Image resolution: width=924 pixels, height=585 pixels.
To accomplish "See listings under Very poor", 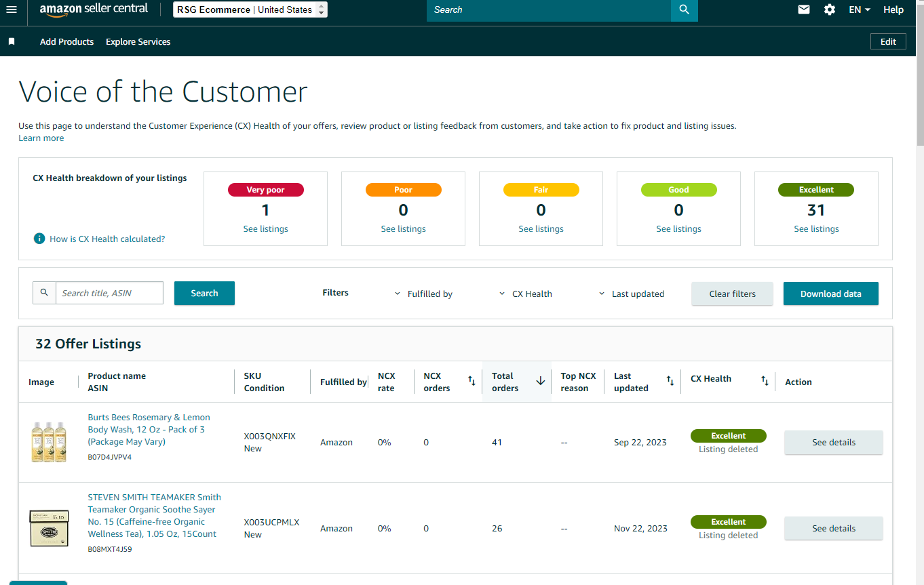I will coord(266,229).
